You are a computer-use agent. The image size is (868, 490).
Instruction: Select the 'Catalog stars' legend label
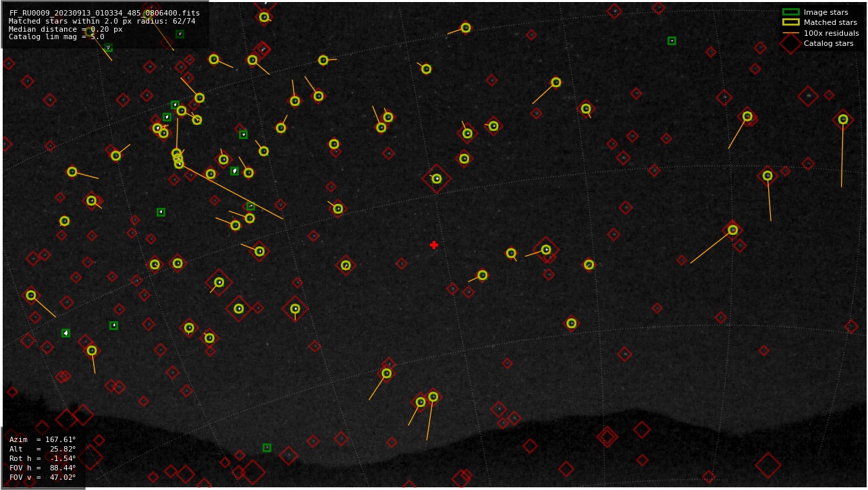click(x=828, y=43)
